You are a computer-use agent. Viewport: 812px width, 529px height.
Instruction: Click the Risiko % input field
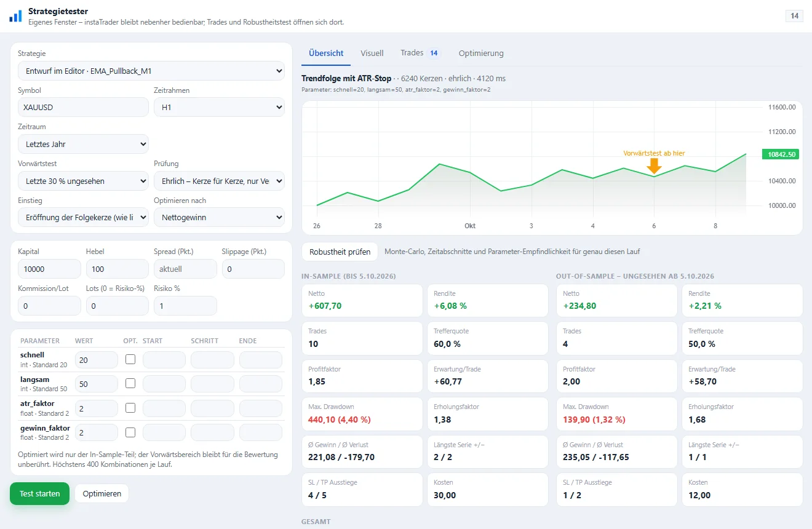(x=185, y=306)
